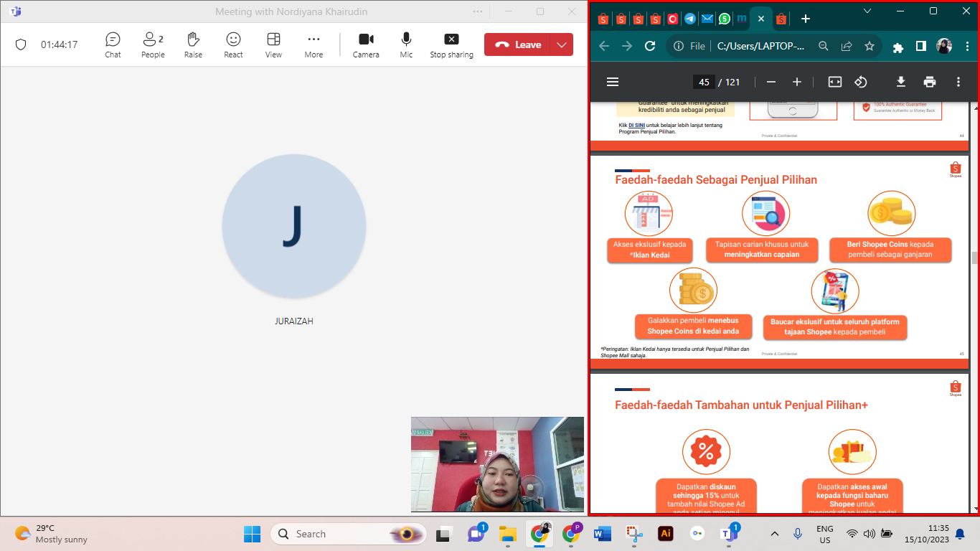Open Snipping Tool from taskbar
The width and height of the screenshot is (980, 551).
(x=634, y=534)
